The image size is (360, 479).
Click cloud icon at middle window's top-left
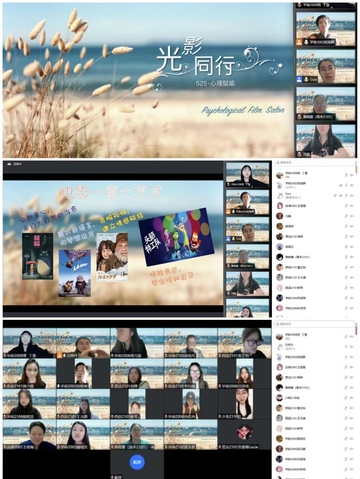pos(9,164)
